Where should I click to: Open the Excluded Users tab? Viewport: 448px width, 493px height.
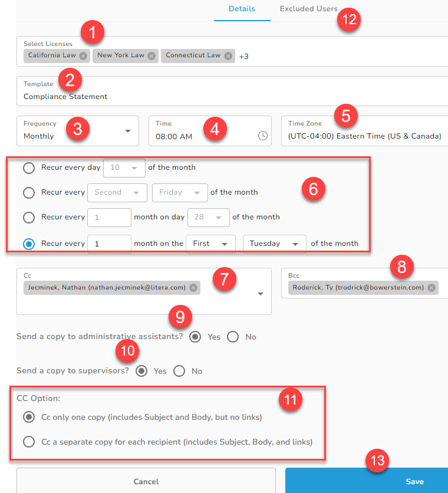click(309, 9)
